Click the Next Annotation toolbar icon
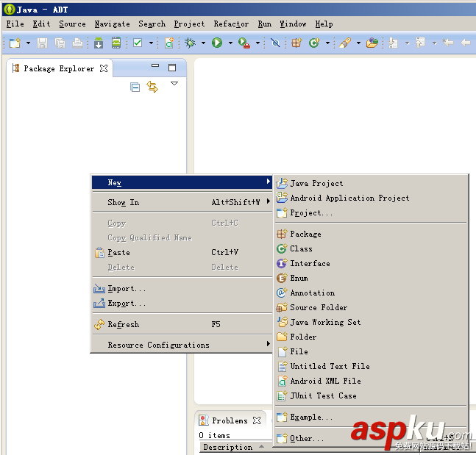Screen dimensions: 476x455 (393, 43)
